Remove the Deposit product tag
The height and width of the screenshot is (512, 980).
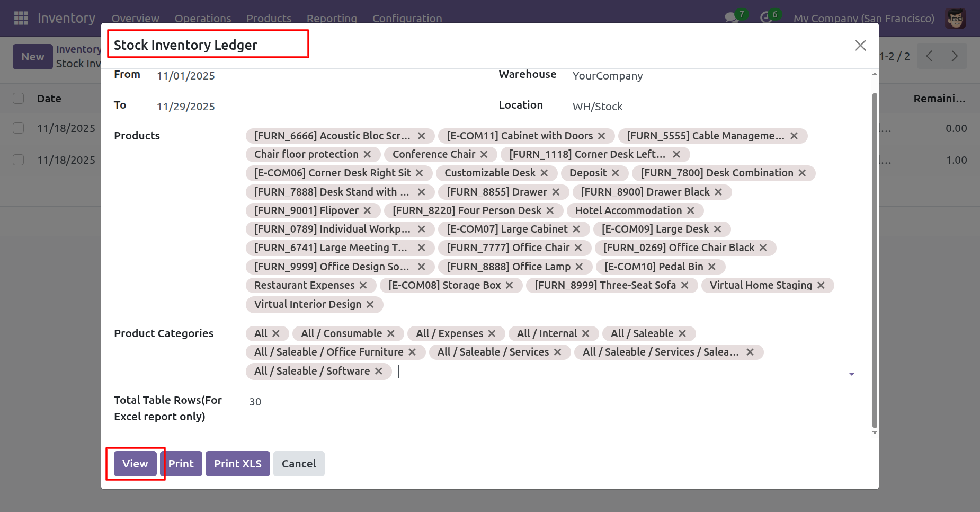tap(615, 173)
